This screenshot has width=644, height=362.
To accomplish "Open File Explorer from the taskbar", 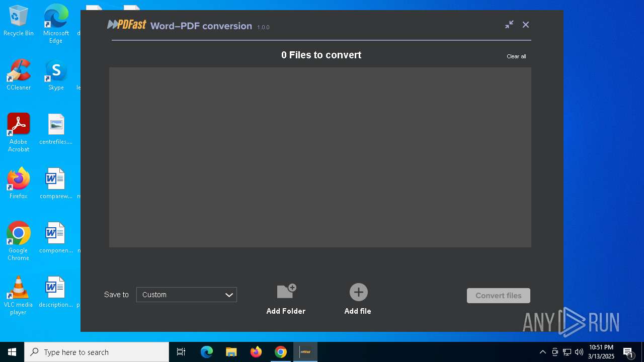I will click(231, 352).
